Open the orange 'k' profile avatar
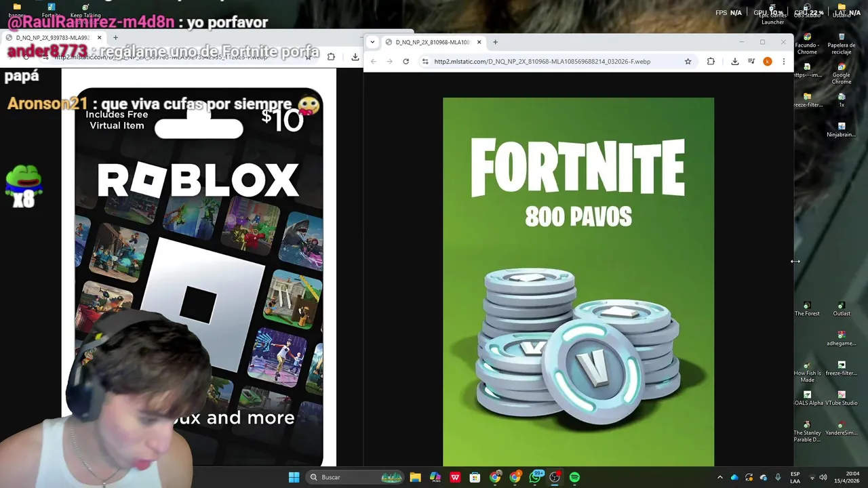This screenshot has width=868, height=488. [768, 62]
